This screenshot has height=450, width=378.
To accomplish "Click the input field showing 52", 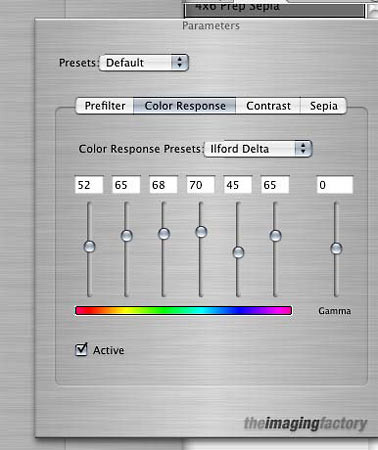I will click(89, 185).
